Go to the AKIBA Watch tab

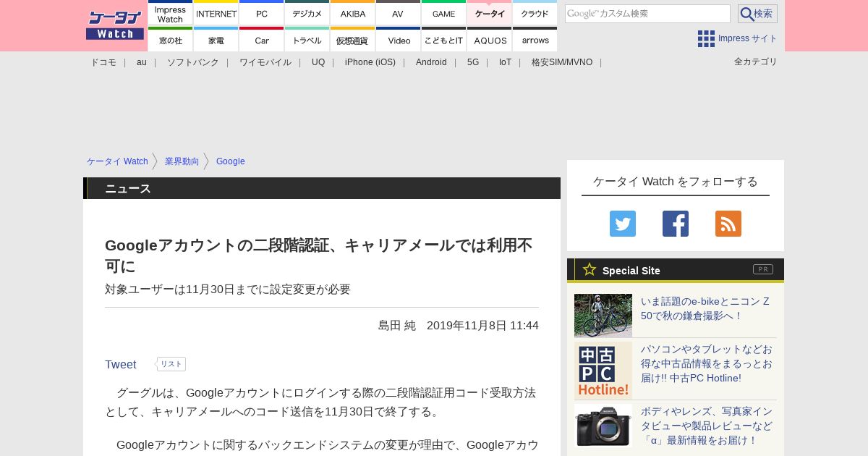click(x=353, y=13)
